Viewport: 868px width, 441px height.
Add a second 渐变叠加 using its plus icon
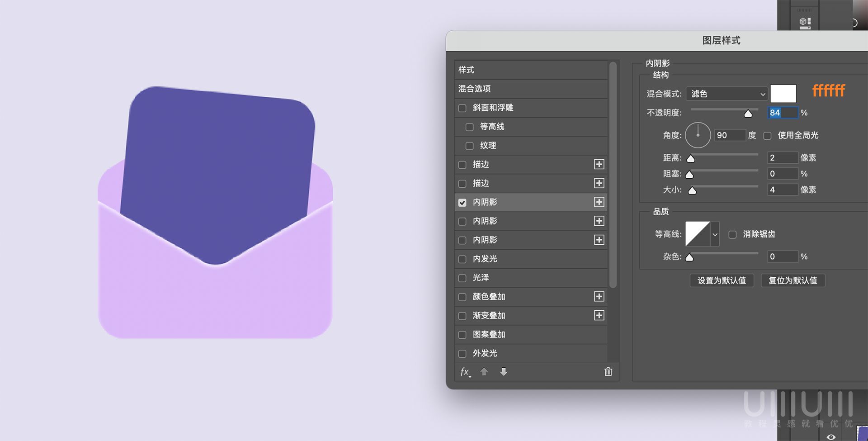pos(599,315)
